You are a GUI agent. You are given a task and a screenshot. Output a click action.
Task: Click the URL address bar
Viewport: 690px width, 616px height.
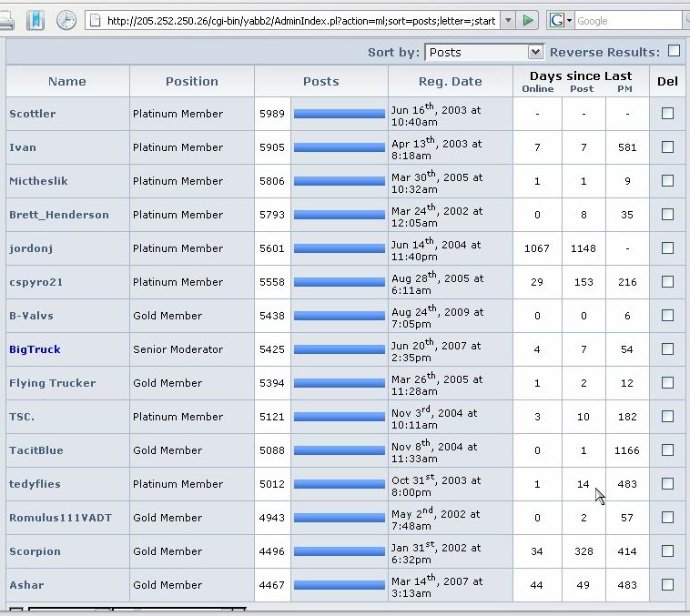coord(300,20)
